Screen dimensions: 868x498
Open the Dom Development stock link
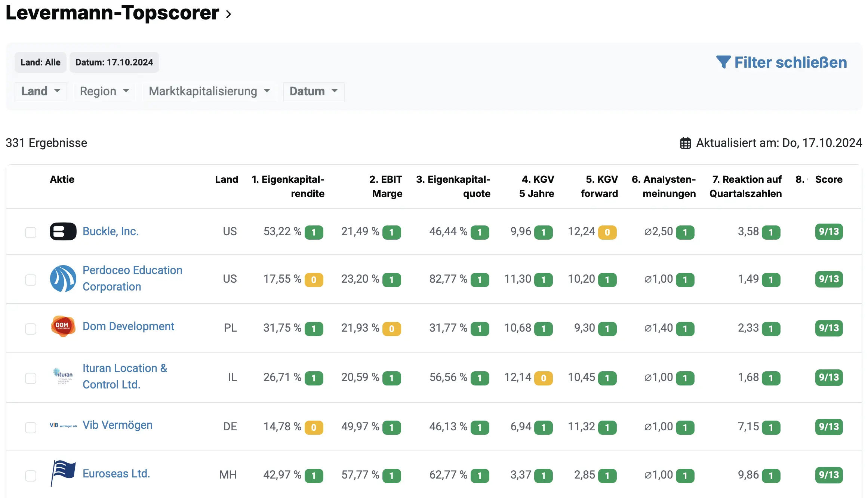point(129,326)
